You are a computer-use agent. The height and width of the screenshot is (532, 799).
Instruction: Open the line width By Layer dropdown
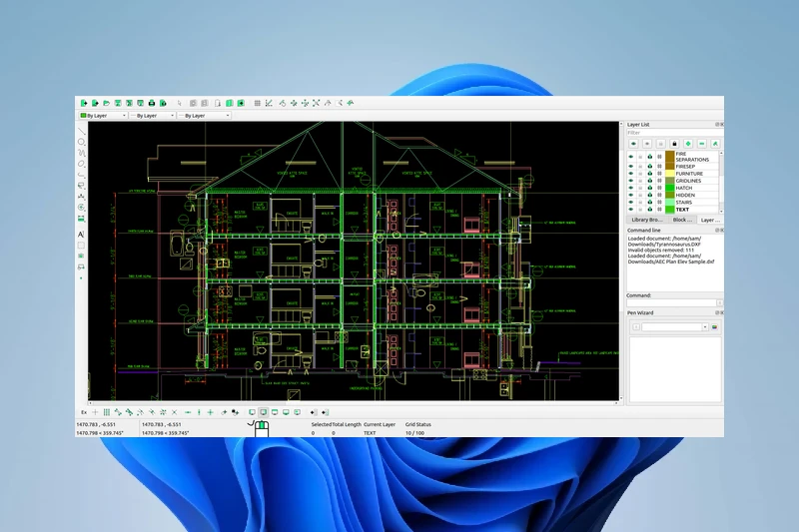153,116
